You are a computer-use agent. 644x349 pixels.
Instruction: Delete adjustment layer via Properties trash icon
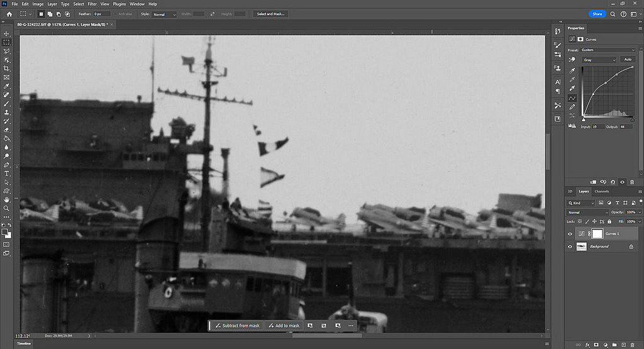coord(631,182)
